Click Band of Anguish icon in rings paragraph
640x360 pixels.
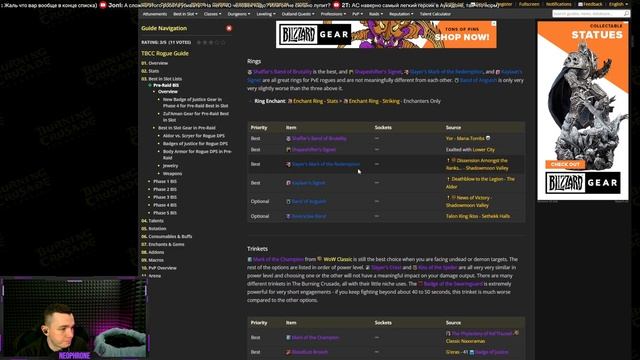(457, 80)
